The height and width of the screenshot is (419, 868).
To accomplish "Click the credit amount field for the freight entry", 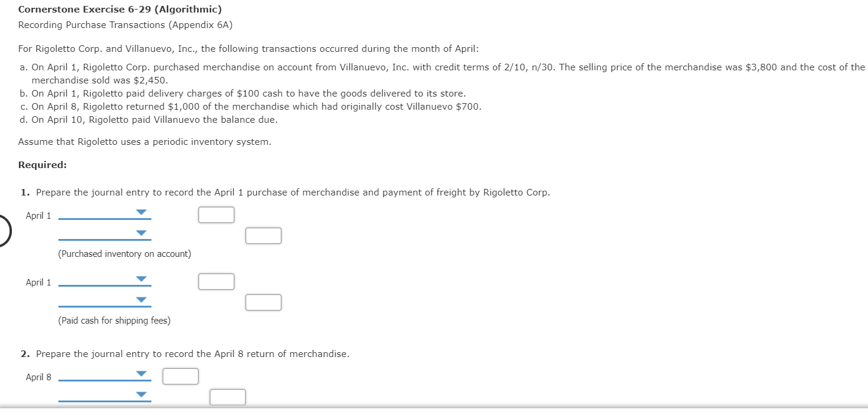I will pos(263,302).
